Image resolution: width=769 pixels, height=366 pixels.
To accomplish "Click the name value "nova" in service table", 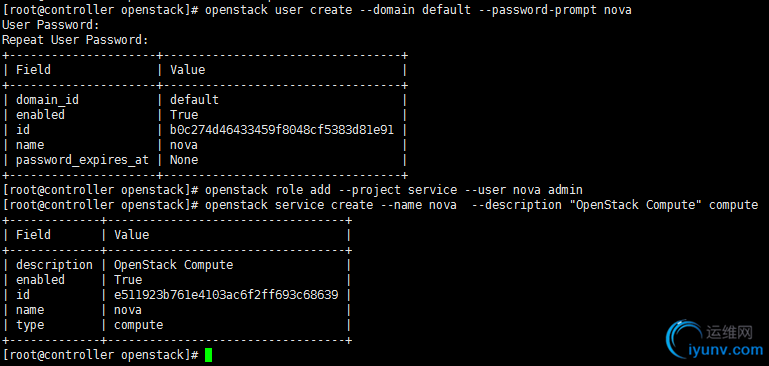I will [x=128, y=310].
